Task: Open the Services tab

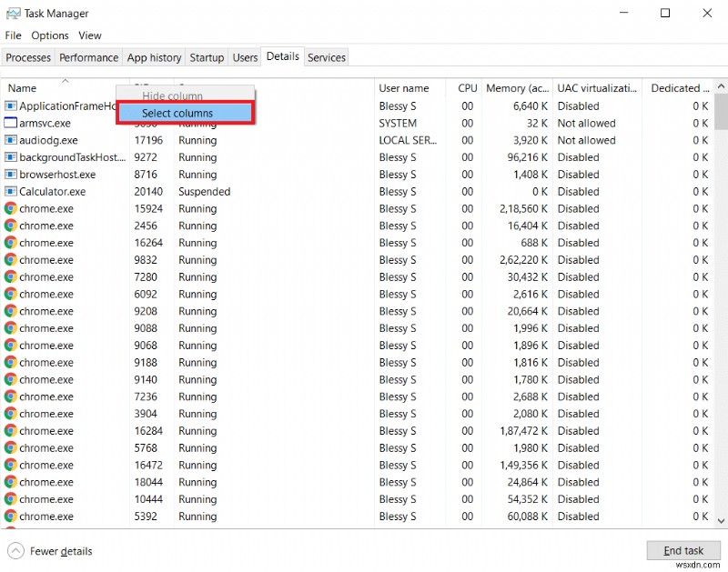Action: [x=327, y=57]
